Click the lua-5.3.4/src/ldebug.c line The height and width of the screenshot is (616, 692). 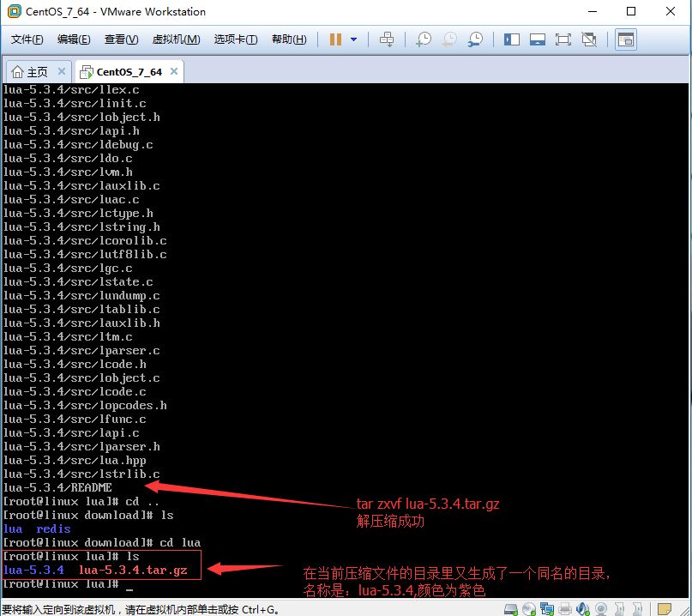point(78,144)
